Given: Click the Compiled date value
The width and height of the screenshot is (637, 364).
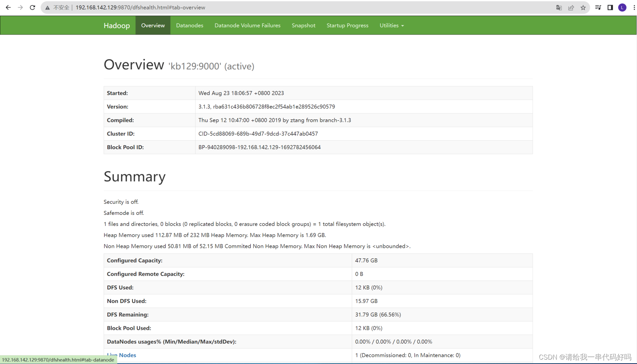Looking at the screenshot, I should pos(275,120).
